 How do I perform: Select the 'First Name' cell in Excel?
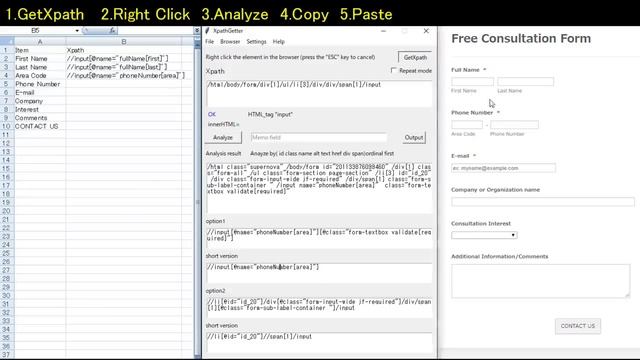tap(40, 59)
